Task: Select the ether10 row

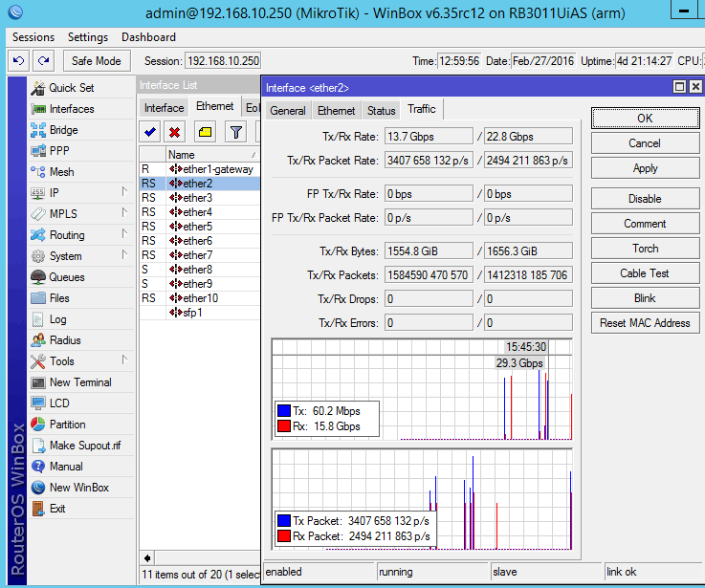Action: [x=200, y=298]
